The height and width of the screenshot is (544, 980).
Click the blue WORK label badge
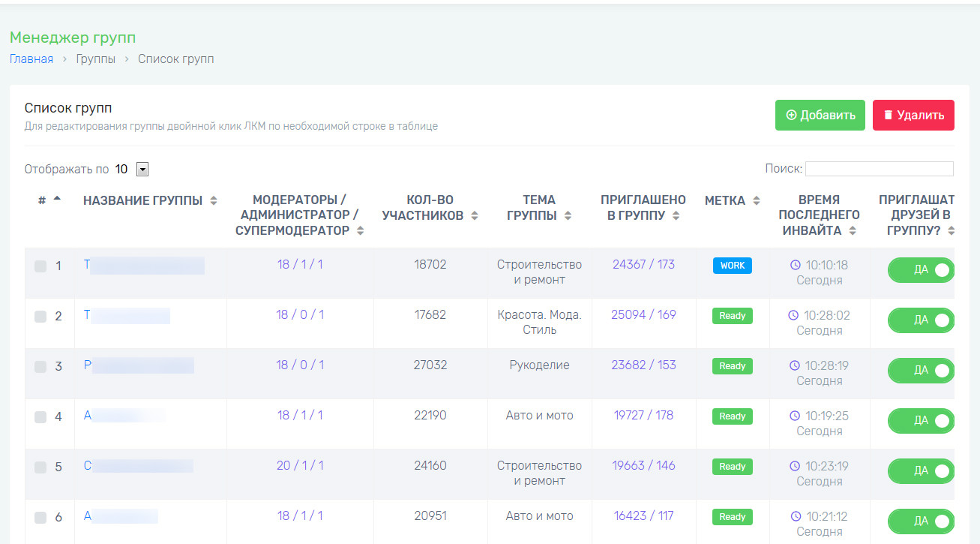[x=732, y=266]
